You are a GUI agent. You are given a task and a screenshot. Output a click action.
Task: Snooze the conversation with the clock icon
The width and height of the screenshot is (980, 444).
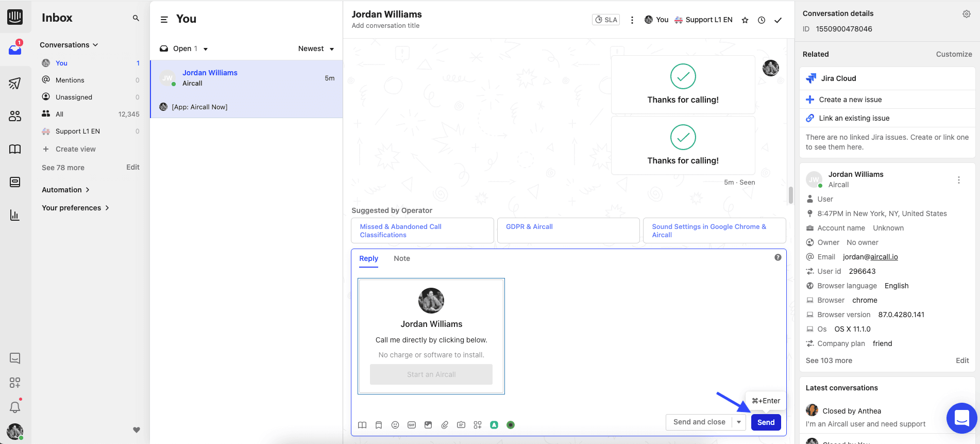(762, 20)
